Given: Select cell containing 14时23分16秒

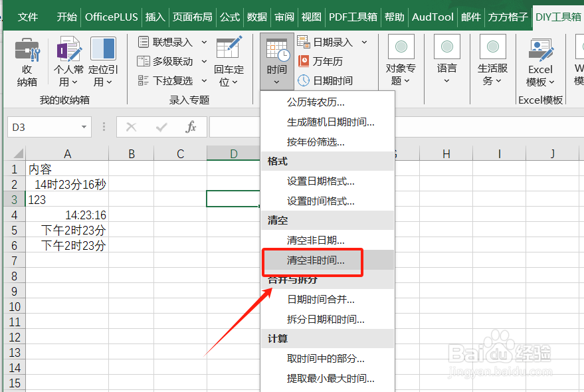Looking at the screenshot, I should click(67, 184).
